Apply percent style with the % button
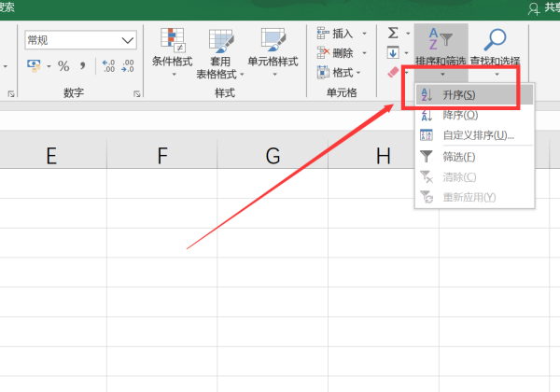 click(63, 66)
